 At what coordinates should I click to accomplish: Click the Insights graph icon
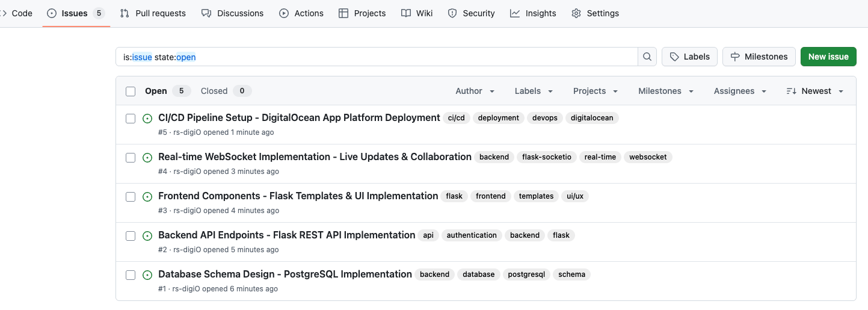tap(515, 13)
